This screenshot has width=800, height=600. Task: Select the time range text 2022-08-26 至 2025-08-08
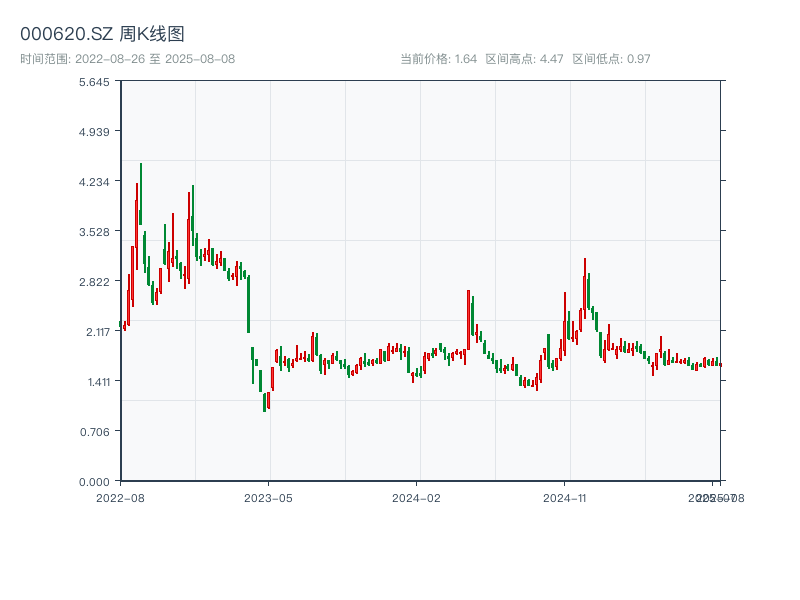tap(155, 59)
